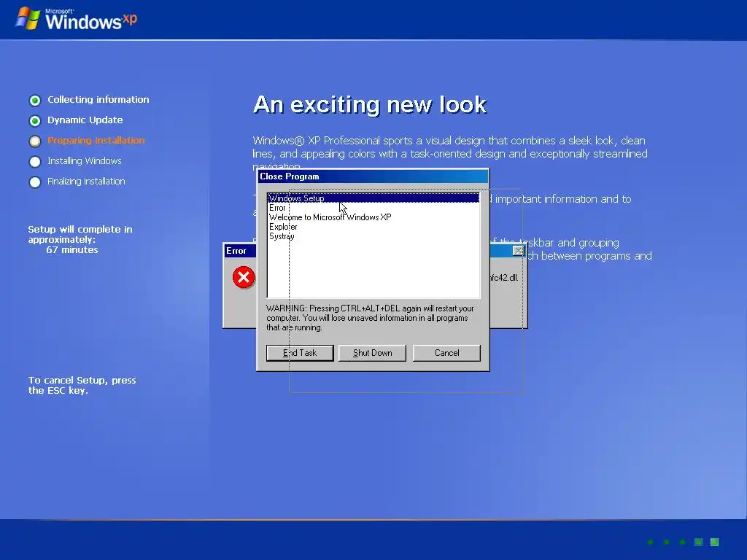Screen dimensions: 747x560
Task: Click the Shut Down button
Action: point(373,353)
